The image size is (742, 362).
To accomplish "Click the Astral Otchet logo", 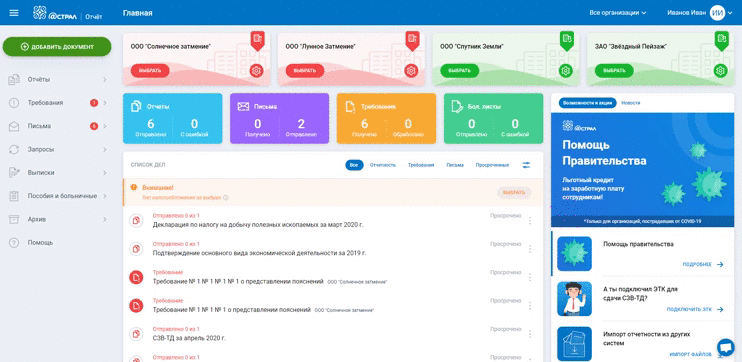I will click(68, 13).
